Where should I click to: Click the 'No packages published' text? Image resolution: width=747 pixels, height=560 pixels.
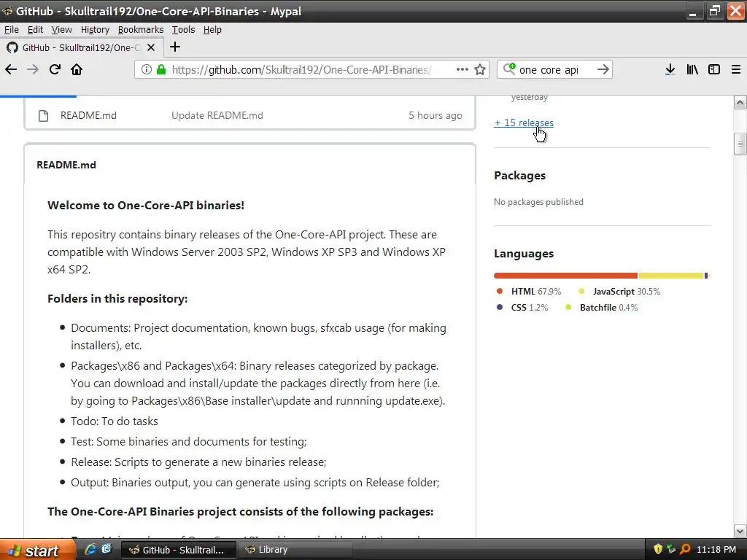tap(538, 202)
